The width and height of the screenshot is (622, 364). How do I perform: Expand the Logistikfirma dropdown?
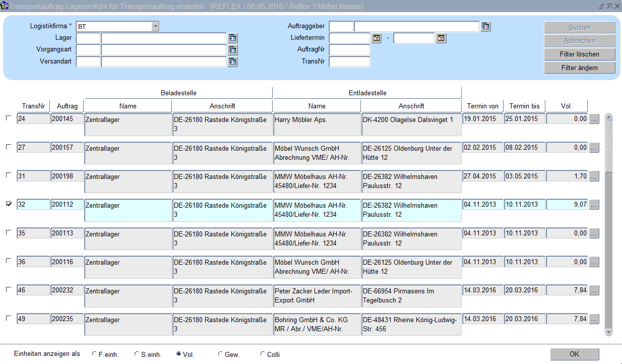pos(155,26)
